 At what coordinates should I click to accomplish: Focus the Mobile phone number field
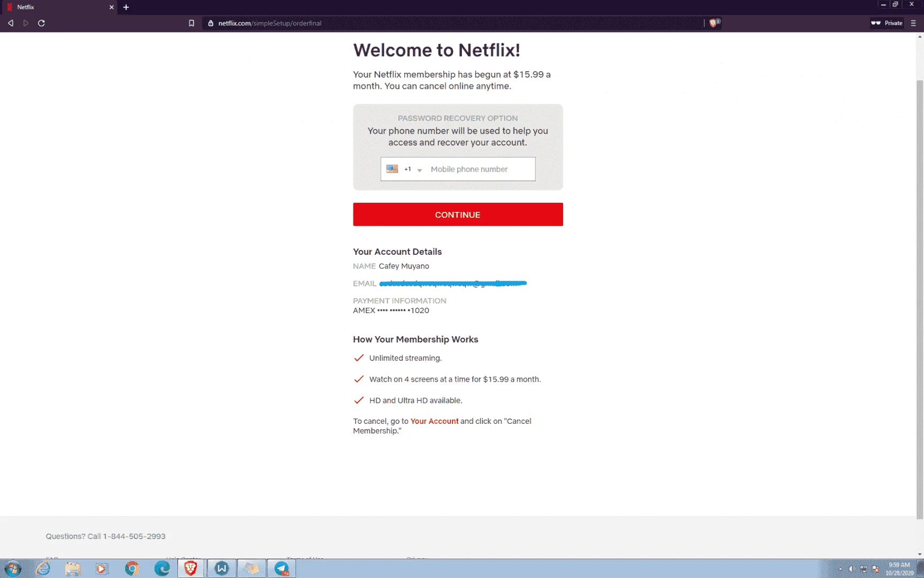click(479, 169)
